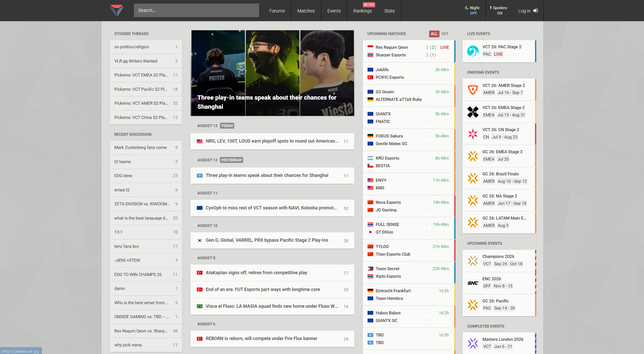Open the '13-1' discussion thread
Screen dimensions: 644x354
[x=146, y=232]
